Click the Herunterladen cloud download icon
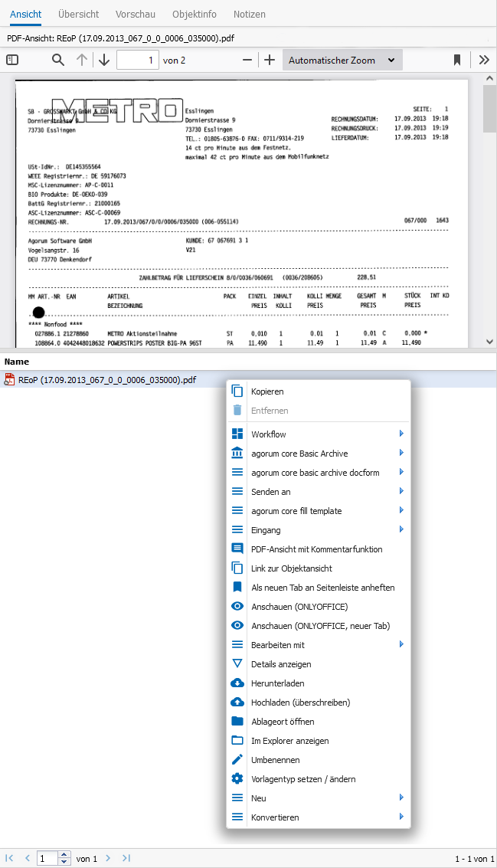497x868 pixels. coord(237,683)
